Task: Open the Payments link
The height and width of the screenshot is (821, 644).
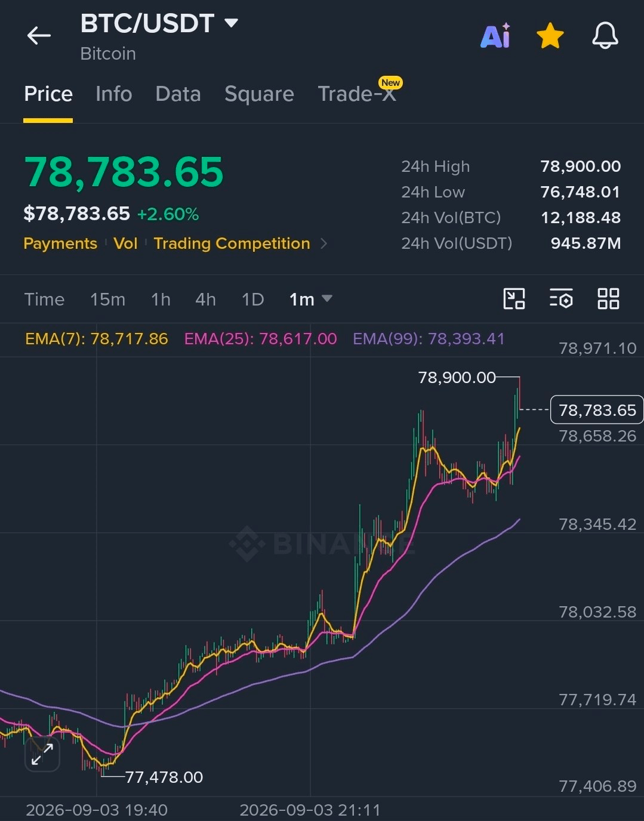Action: pos(60,243)
